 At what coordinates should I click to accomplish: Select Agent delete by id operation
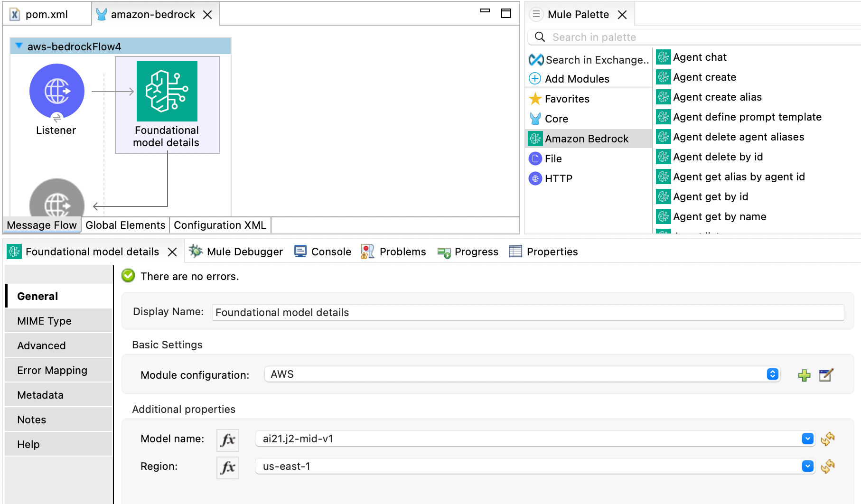point(710,157)
